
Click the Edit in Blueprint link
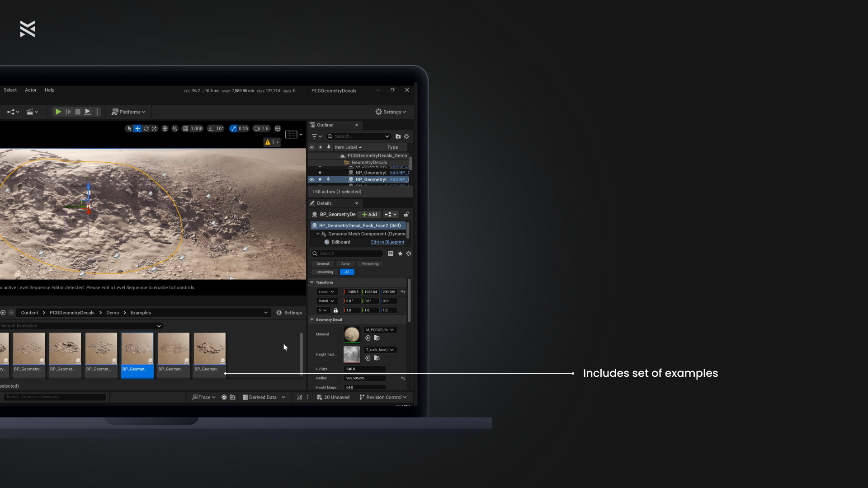(x=387, y=242)
